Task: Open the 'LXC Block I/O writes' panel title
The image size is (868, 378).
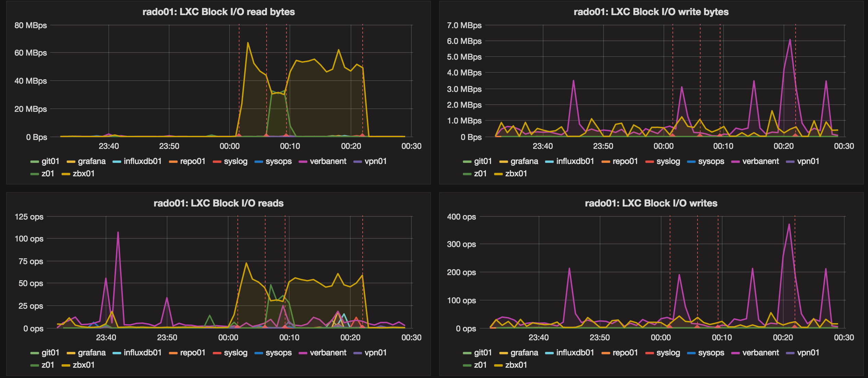Action: [x=651, y=203]
